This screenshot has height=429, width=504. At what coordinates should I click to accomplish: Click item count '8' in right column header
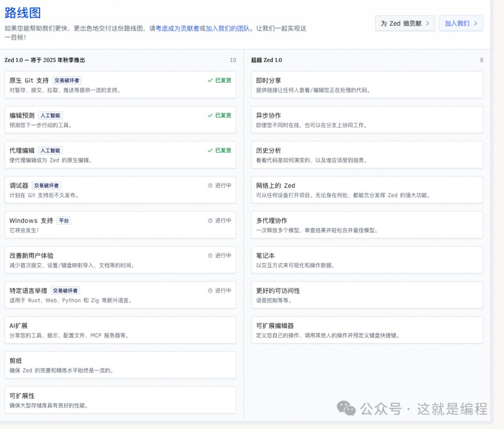tap(482, 60)
